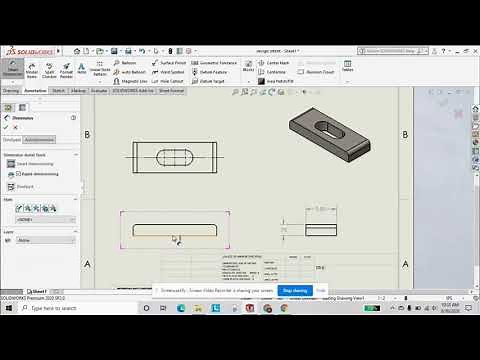The width and height of the screenshot is (480, 360).
Task: Click Hide link in sharing notification
Action: [321, 291]
